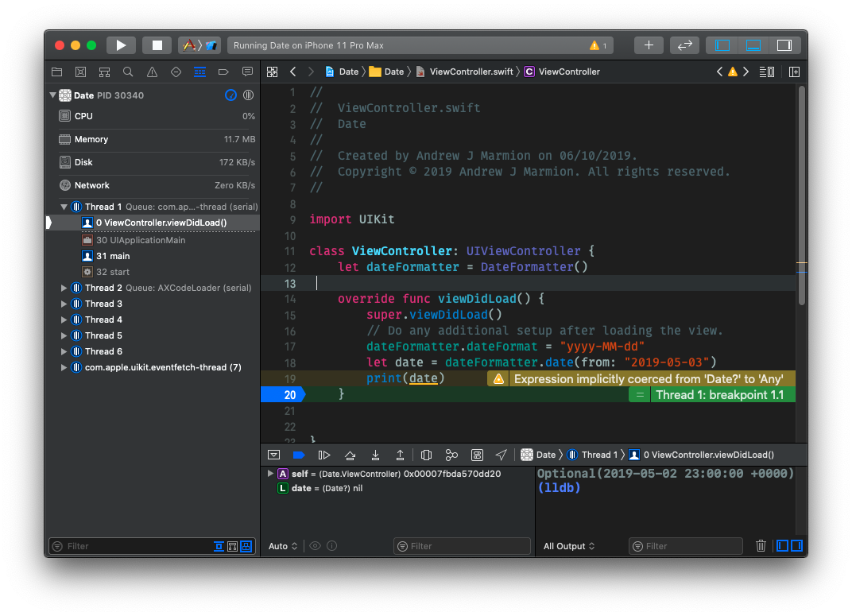Viewport: 852px width, 616px height.
Task: Switch to the Issue navigator tab
Action: point(152,72)
